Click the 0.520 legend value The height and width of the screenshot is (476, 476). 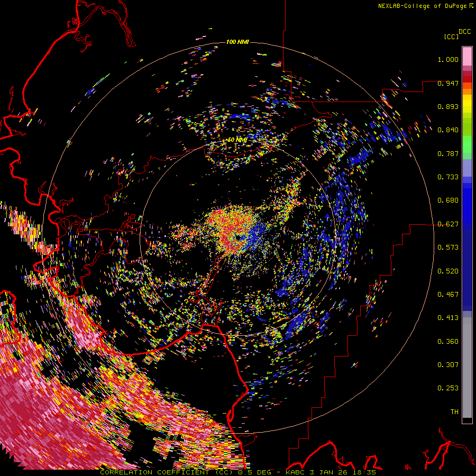point(448,271)
